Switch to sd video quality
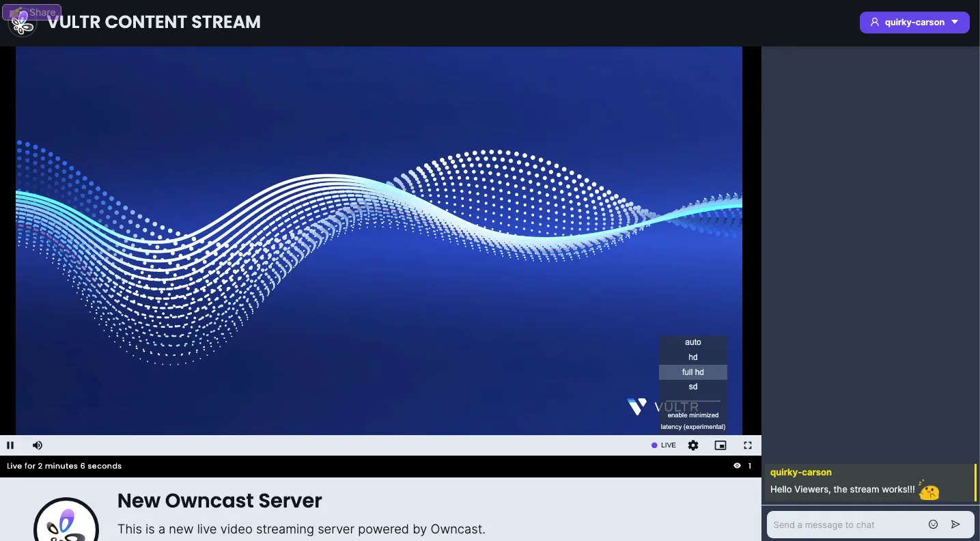Viewport: 980px width, 541px height. (x=693, y=387)
